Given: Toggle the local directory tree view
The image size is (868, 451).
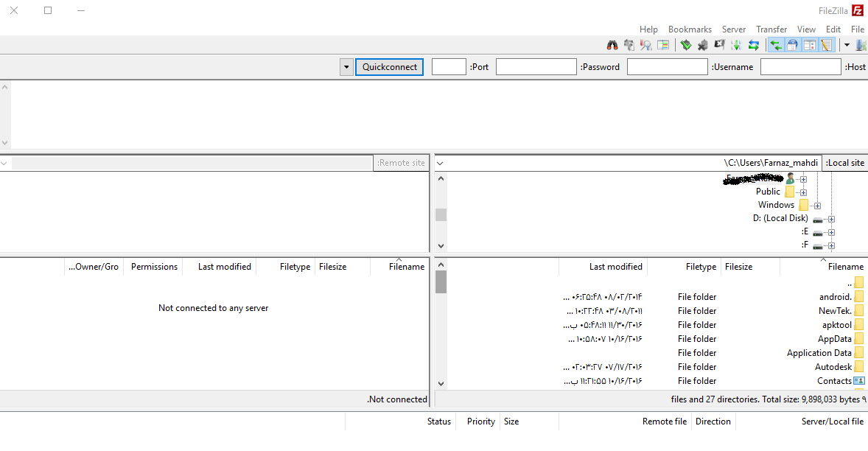Looking at the screenshot, I should (810, 45).
